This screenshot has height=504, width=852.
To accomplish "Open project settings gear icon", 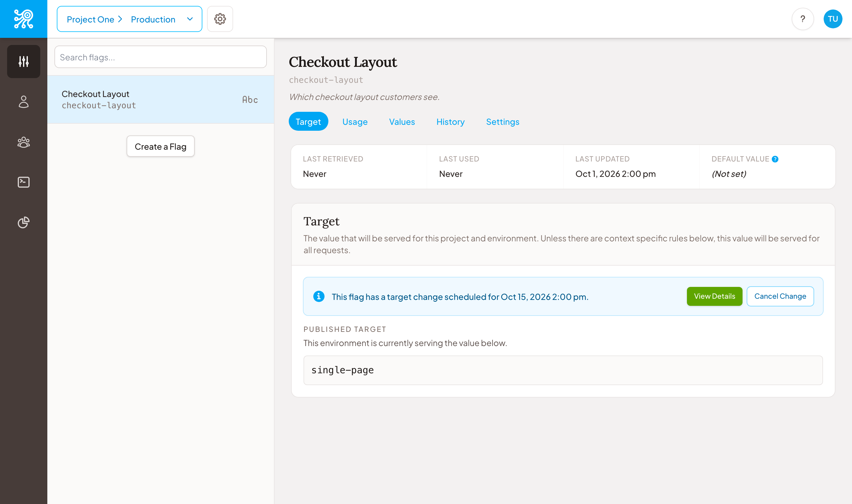I will pos(220,19).
